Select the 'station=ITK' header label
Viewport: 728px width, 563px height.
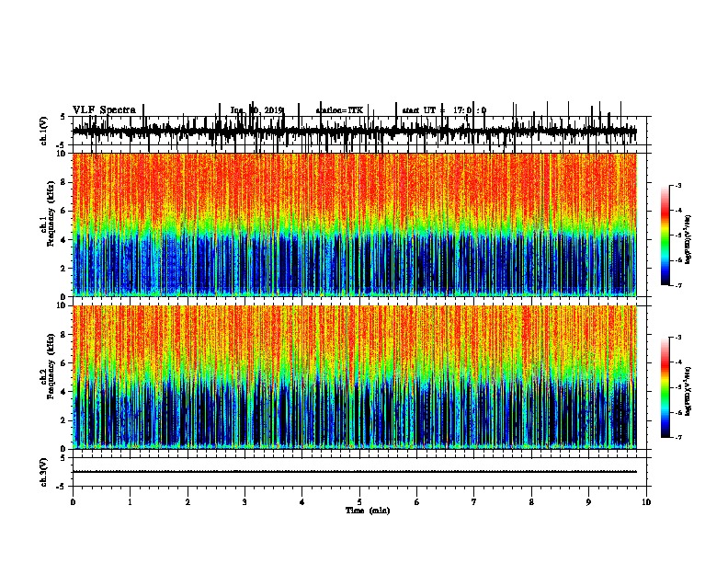(x=339, y=110)
